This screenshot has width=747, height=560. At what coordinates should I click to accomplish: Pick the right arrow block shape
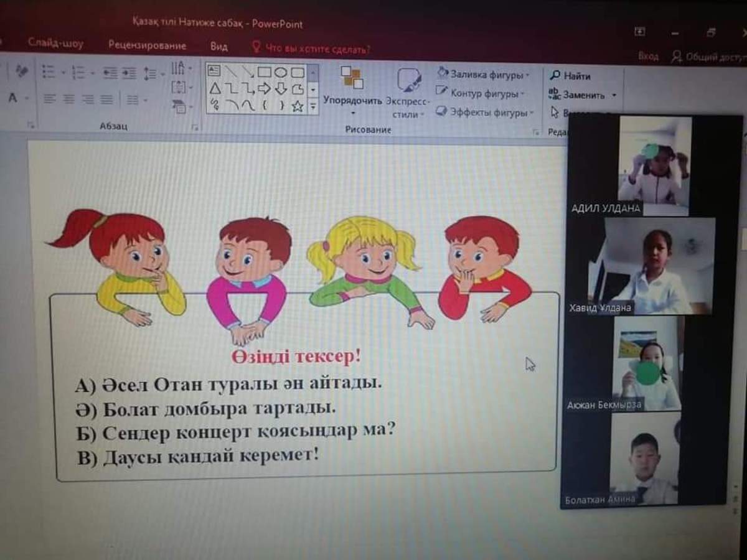point(265,88)
